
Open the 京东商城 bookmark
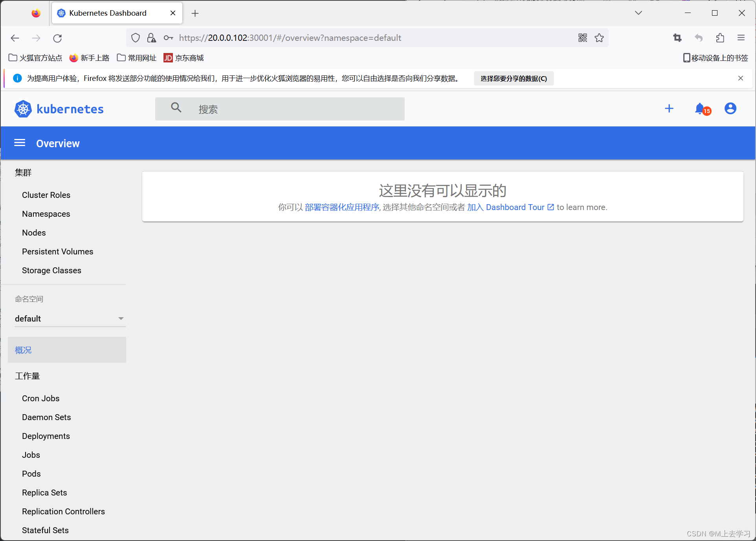184,58
